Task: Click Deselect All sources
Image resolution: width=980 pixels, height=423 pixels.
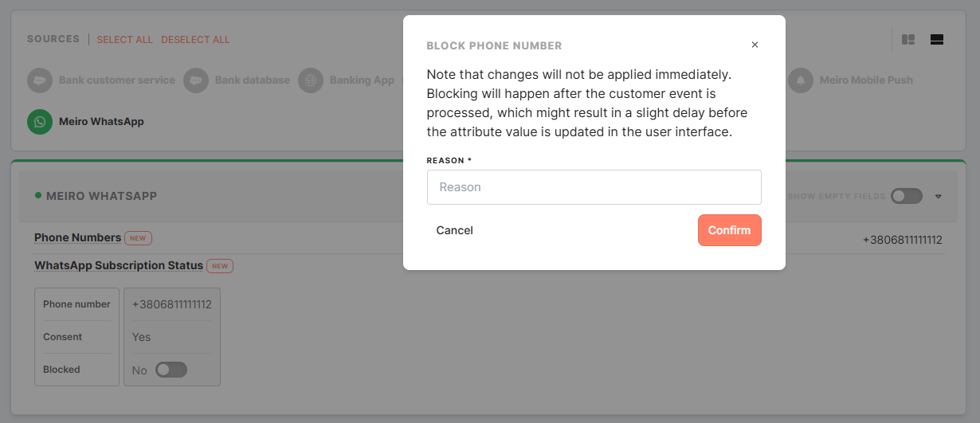Action: [195, 40]
